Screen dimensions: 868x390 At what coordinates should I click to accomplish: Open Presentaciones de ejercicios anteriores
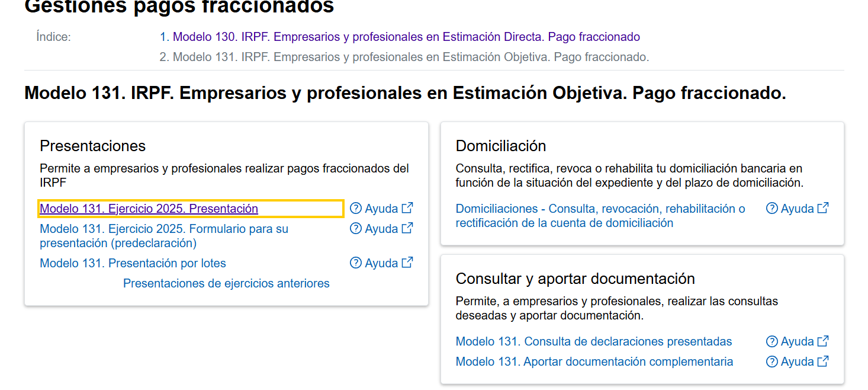tap(226, 283)
